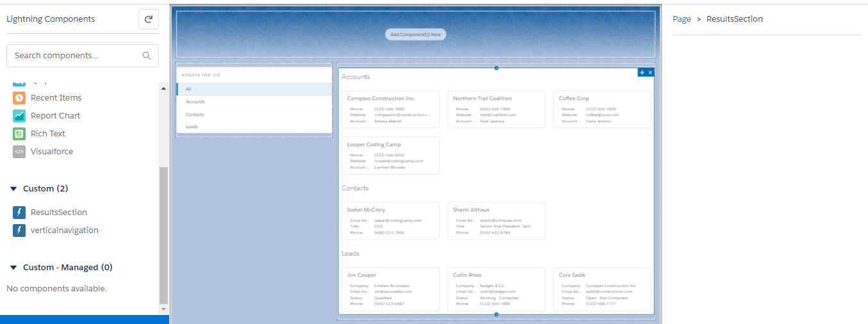Click the components panel scrollbar thumb
The width and height of the screenshot is (868, 324).
163,235
